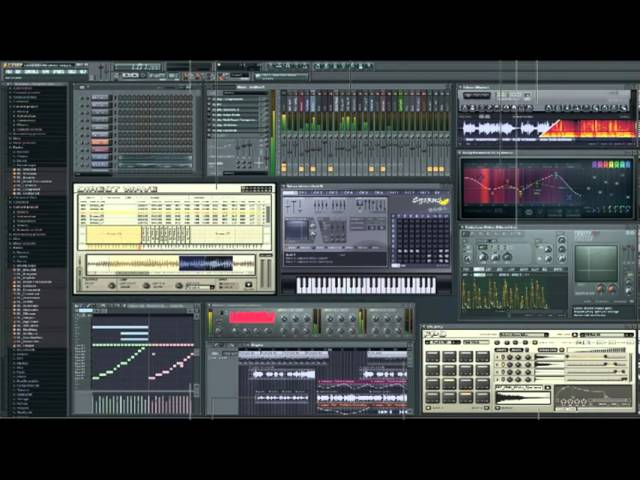Select the top cyan note in the piano roll
The height and width of the screenshot is (480, 640).
click(x=120, y=327)
